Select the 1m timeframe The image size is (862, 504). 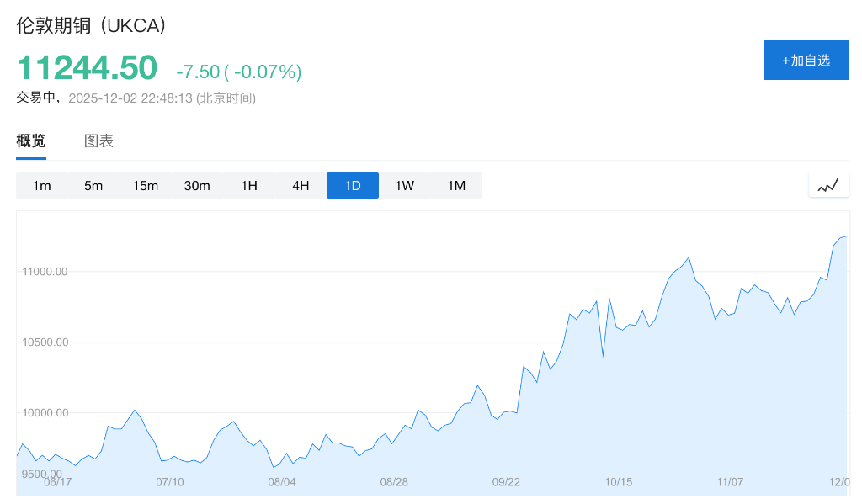click(x=42, y=186)
